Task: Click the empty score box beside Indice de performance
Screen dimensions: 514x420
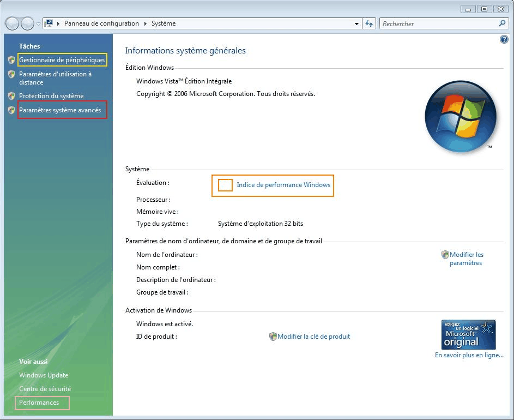Action: [225, 185]
